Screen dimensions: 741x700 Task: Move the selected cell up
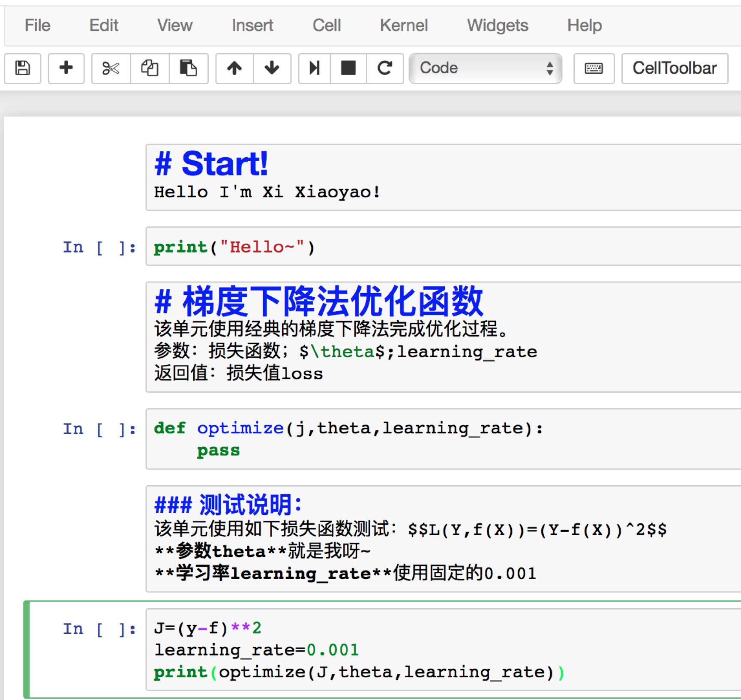click(x=234, y=68)
